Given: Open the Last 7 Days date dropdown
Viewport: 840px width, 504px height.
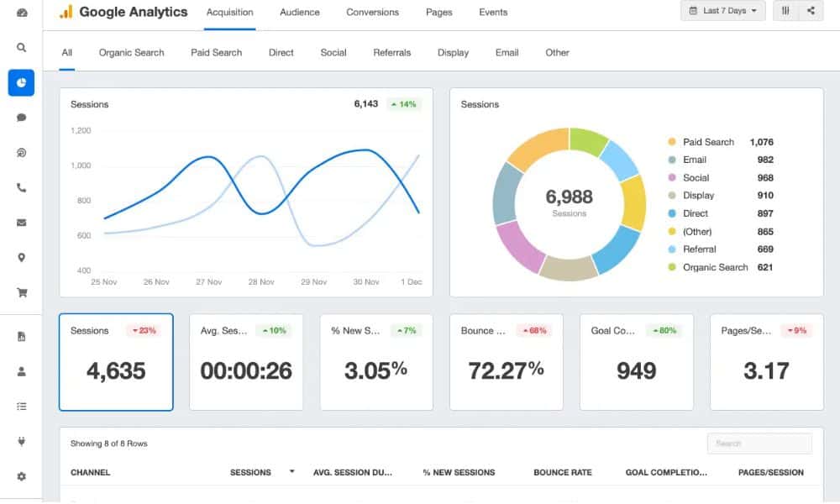Looking at the screenshot, I should pos(722,11).
